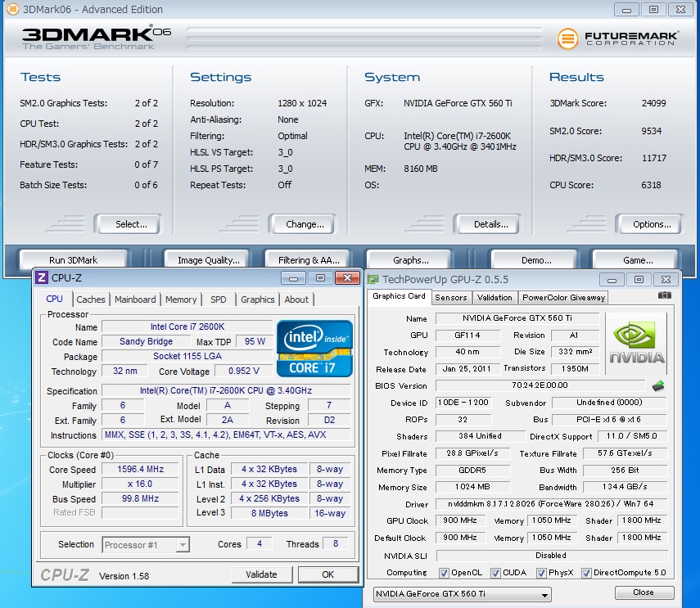Click the Intel Core i7 logo
Viewport: 700px width, 608px height.
click(315, 348)
